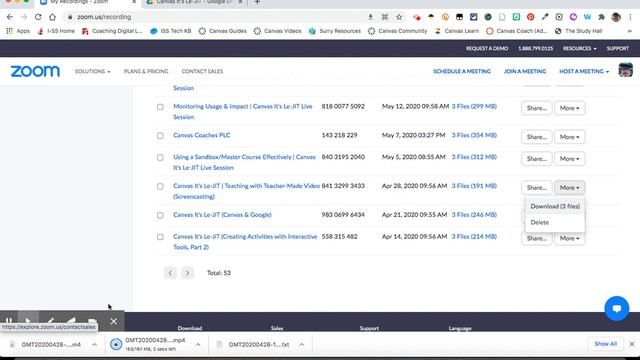Viewport: 640px width, 360px height.
Task: Collapse the More menu for Apr 28 recording
Action: (x=569, y=188)
